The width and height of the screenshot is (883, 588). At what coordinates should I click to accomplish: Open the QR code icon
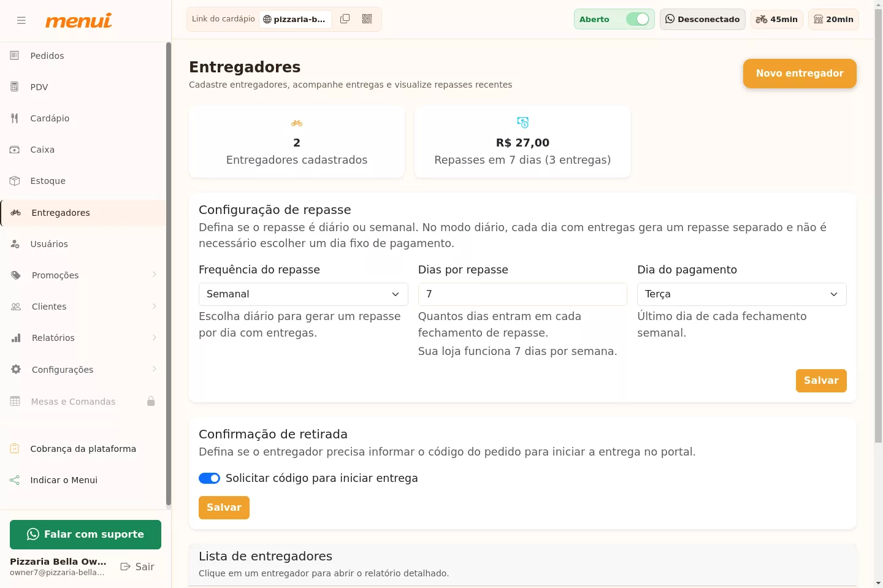tap(367, 19)
